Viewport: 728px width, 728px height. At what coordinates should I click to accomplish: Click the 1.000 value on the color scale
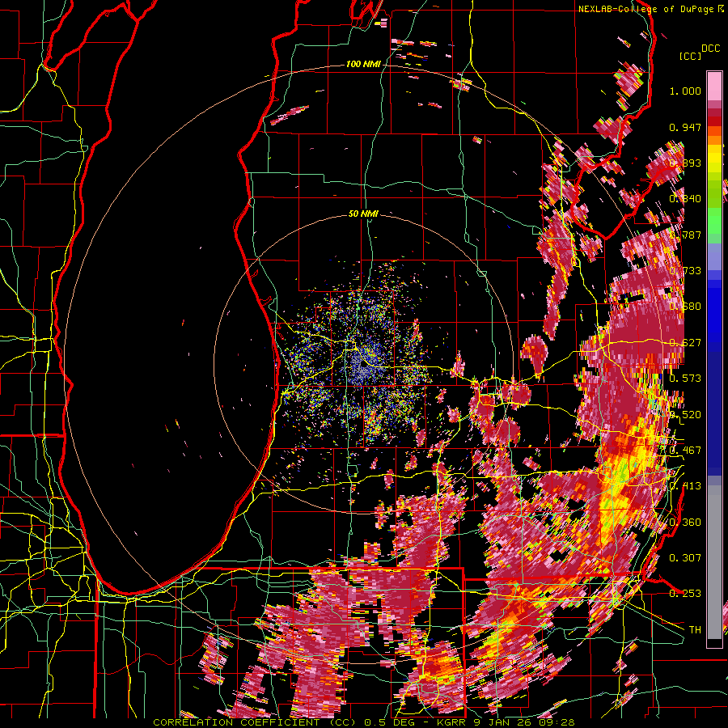pos(685,91)
